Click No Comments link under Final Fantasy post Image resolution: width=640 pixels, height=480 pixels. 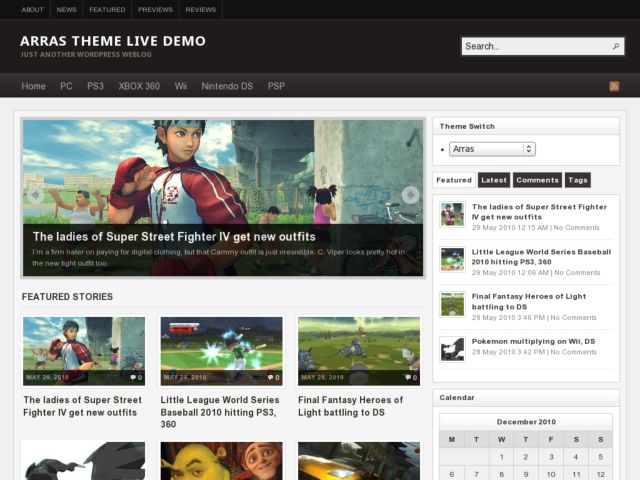pos(573,318)
